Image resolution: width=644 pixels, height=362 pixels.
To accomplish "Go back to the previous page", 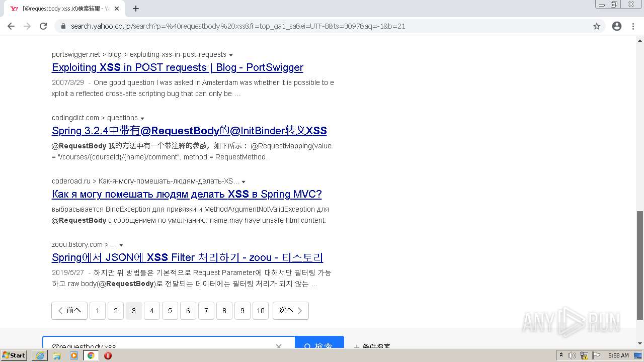I will tap(11, 26).
